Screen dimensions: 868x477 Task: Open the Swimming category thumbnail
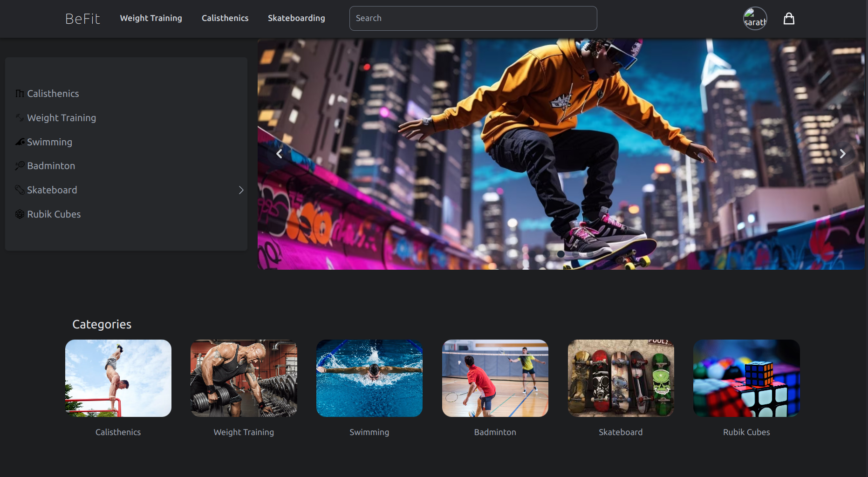point(369,378)
